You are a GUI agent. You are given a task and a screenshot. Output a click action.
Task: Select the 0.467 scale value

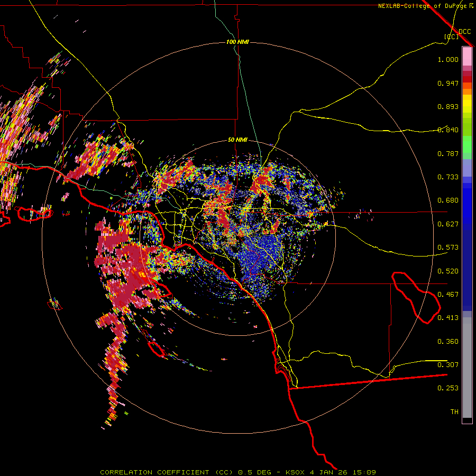point(448,295)
